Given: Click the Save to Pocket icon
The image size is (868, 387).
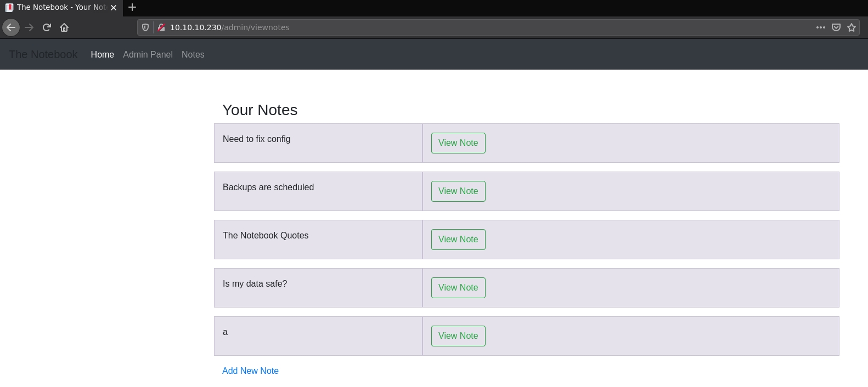Looking at the screenshot, I should [836, 27].
